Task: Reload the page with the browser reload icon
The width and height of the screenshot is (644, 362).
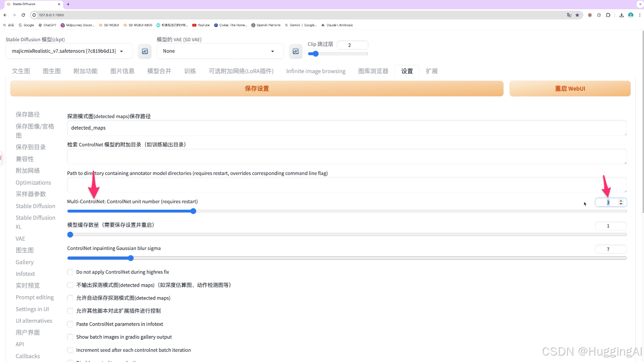Action: point(23,15)
